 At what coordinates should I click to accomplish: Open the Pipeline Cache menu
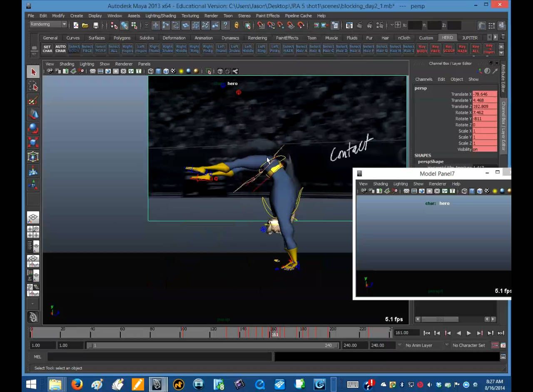(299, 16)
